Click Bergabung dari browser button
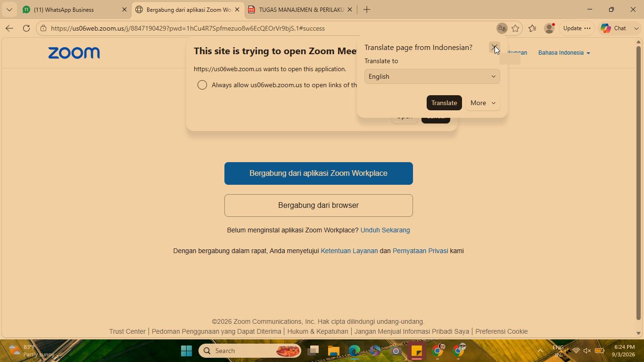The height and width of the screenshot is (362, 644). (x=319, y=206)
